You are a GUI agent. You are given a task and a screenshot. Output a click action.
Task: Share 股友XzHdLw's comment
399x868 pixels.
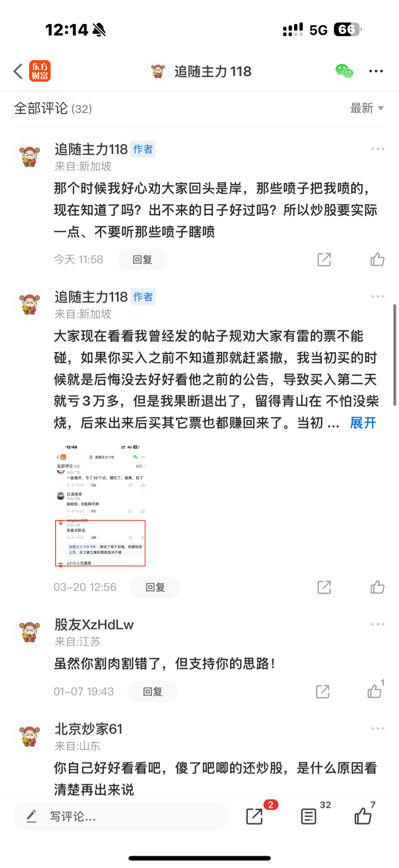pos(323,691)
